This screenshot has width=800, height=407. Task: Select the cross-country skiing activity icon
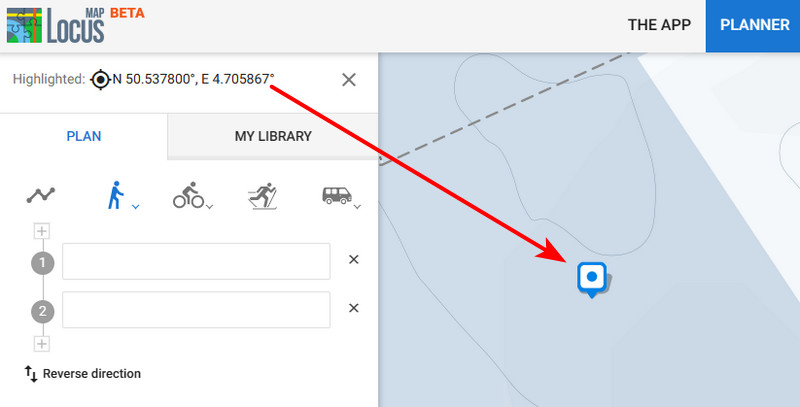262,195
